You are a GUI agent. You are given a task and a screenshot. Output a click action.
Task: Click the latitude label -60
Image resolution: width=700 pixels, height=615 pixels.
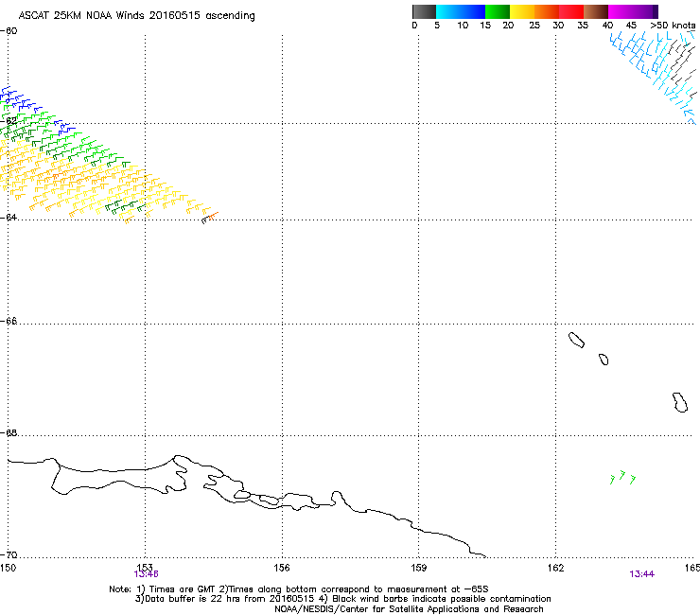pyautogui.click(x=9, y=31)
